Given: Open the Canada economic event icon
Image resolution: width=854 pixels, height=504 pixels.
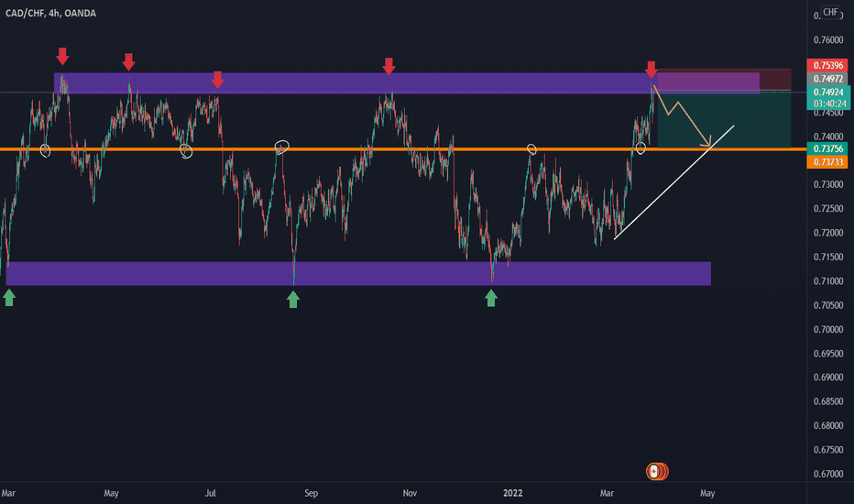Looking at the screenshot, I should [653, 471].
